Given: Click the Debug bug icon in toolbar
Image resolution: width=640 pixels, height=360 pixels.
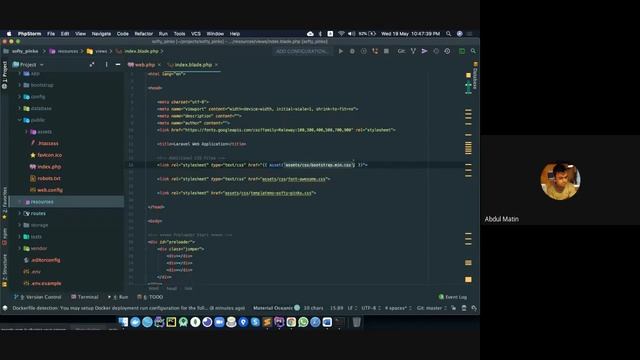Looking at the screenshot, I should [352, 51].
